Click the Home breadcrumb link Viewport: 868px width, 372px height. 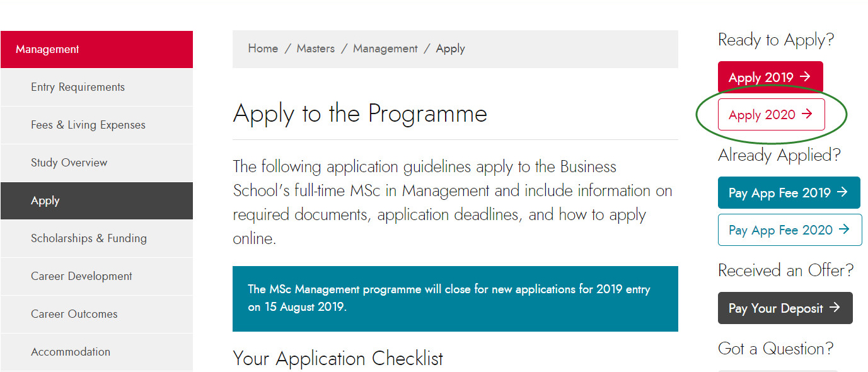[263, 49]
